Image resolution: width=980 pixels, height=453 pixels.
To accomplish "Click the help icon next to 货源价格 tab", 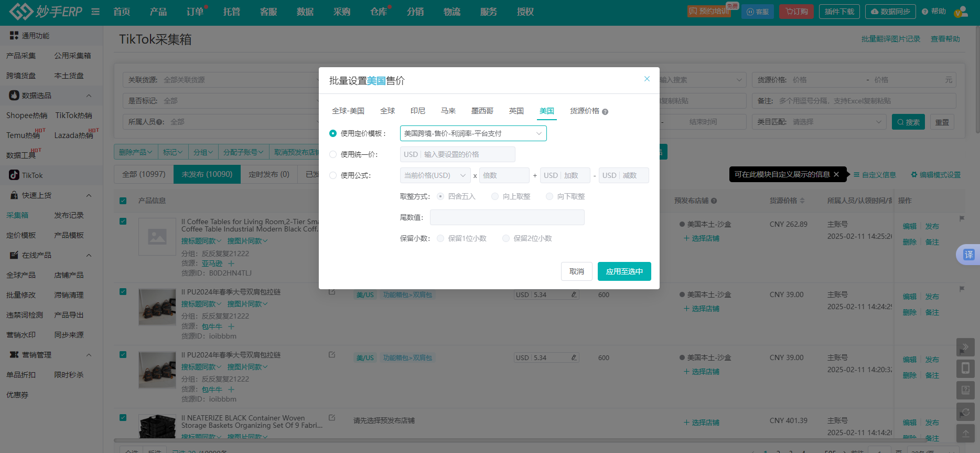I will [x=605, y=112].
